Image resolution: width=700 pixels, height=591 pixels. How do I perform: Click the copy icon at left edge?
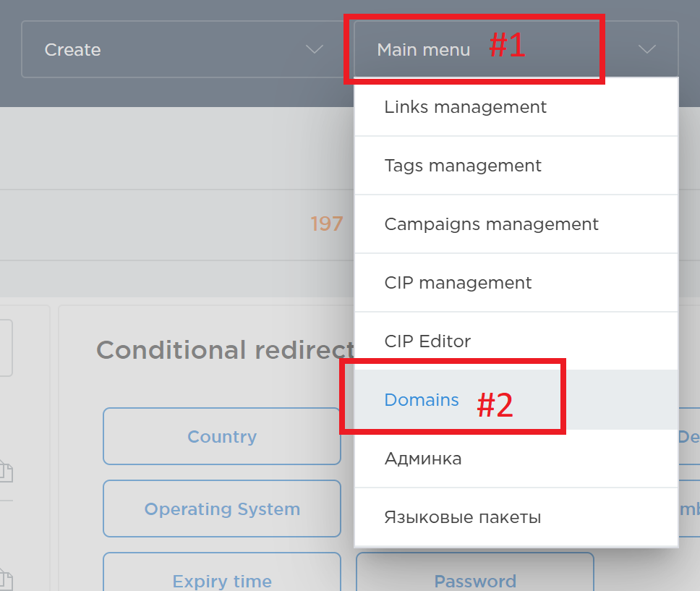pos(7,471)
